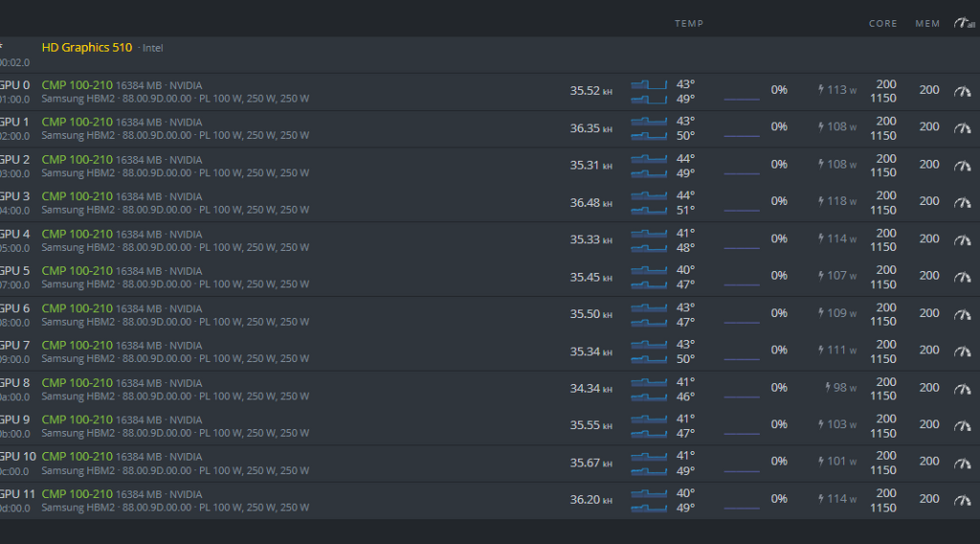Screen dimensions: 980x544
Task: Click the 200 memory clock value for GPU 1
Action: coord(928,126)
